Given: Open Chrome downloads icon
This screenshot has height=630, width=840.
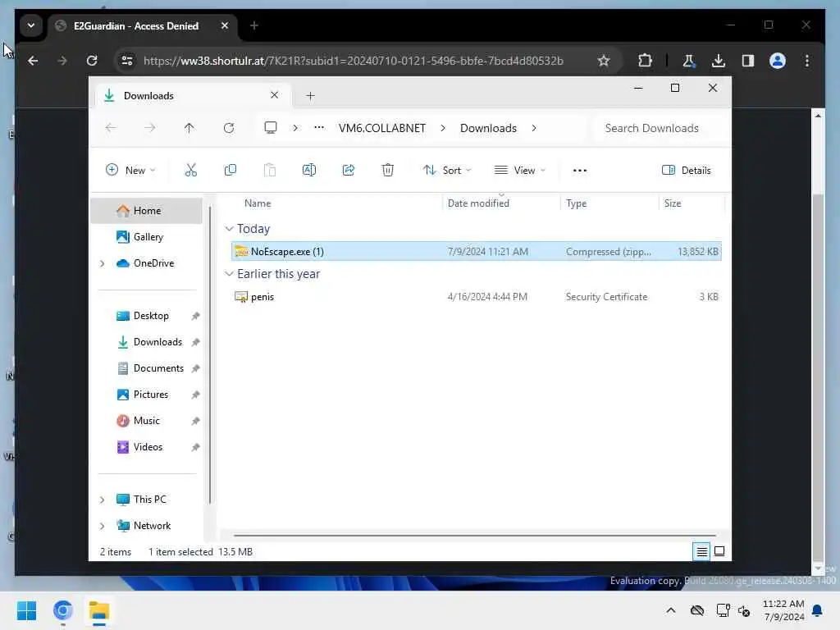Looking at the screenshot, I should coord(719,61).
